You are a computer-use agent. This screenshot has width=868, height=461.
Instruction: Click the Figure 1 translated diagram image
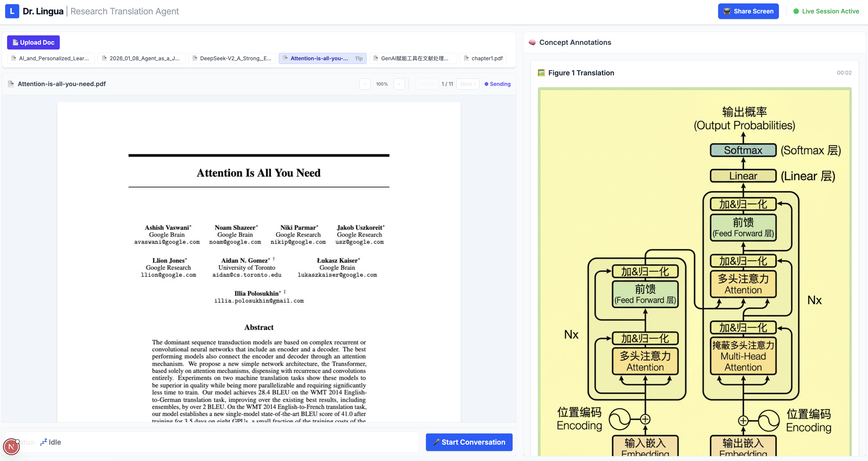tap(694, 269)
